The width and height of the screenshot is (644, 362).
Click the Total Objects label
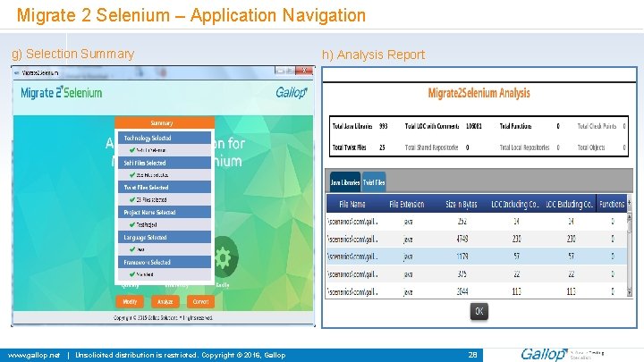pyautogui.click(x=591, y=147)
